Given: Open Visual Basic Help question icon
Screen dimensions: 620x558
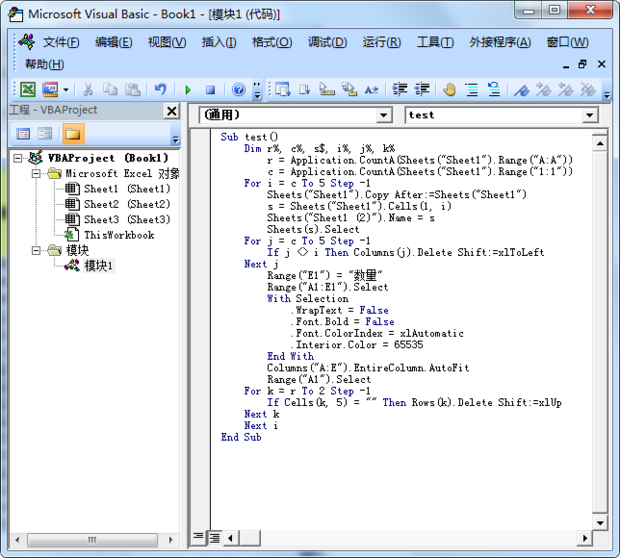Looking at the screenshot, I should [x=238, y=90].
